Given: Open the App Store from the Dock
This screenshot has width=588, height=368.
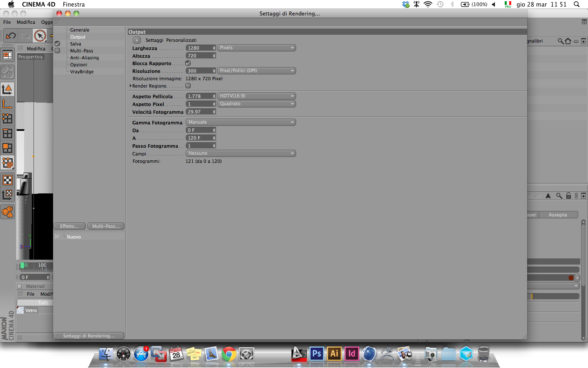Looking at the screenshot, I should pos(141,354).
